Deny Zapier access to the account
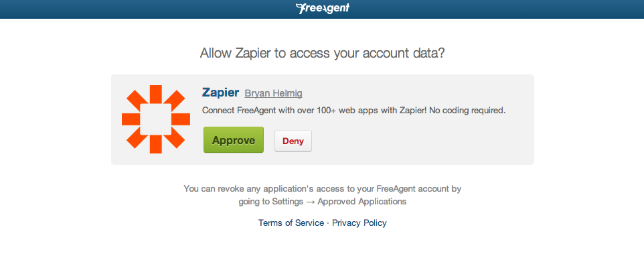Image resolution: width=644 pixels, height=254 pixels. point(293,141)
